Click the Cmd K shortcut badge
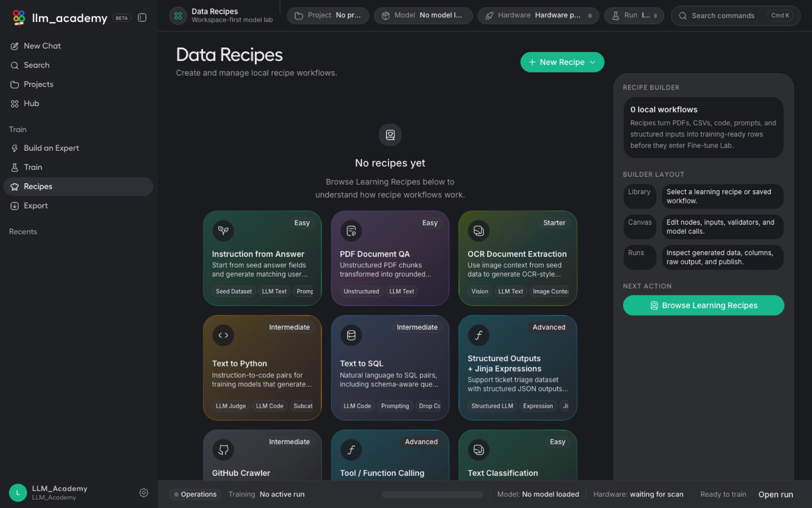 click(780, 16)
